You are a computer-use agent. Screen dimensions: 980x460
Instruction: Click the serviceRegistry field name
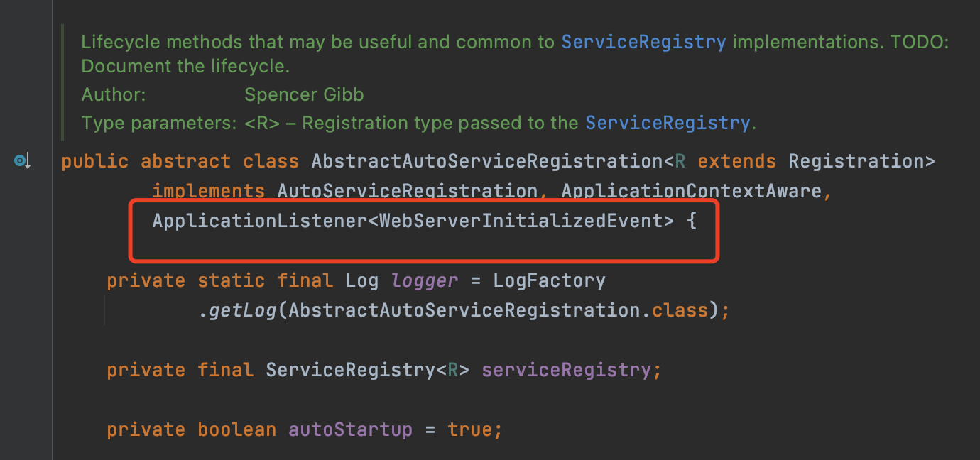pos(566,370)
